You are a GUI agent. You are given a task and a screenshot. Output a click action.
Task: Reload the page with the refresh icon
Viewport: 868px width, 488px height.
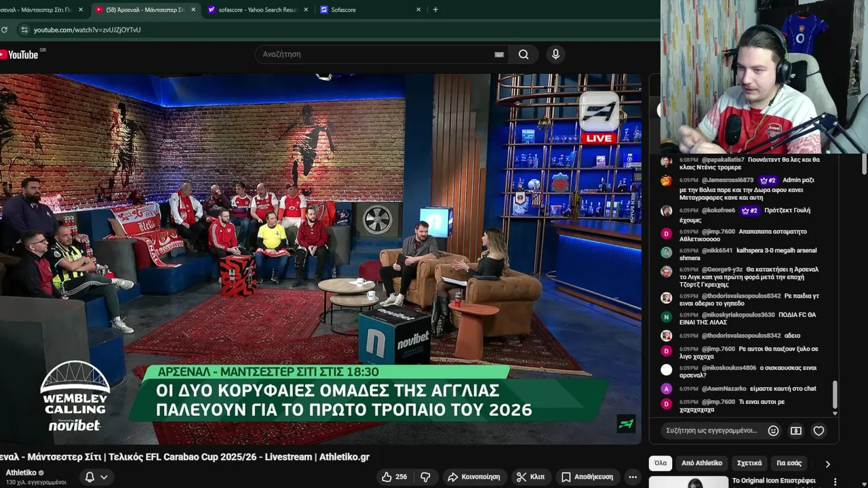click(x=4, y=30)
